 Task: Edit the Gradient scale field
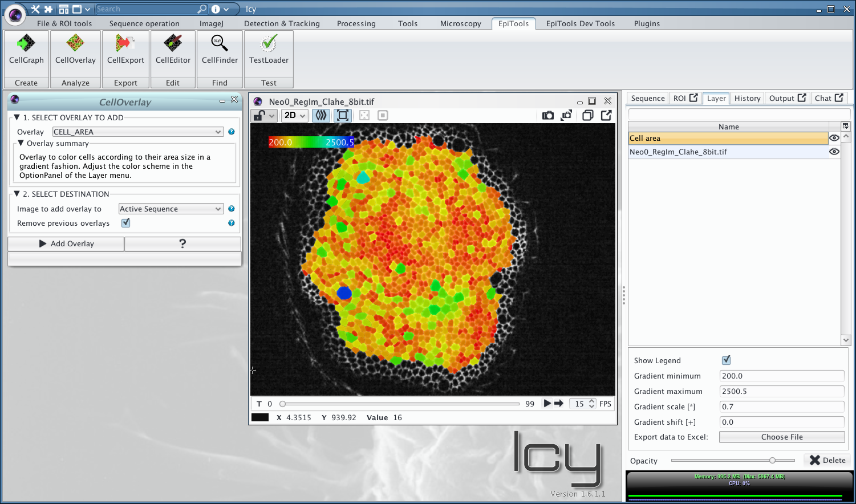pos(782,407)
